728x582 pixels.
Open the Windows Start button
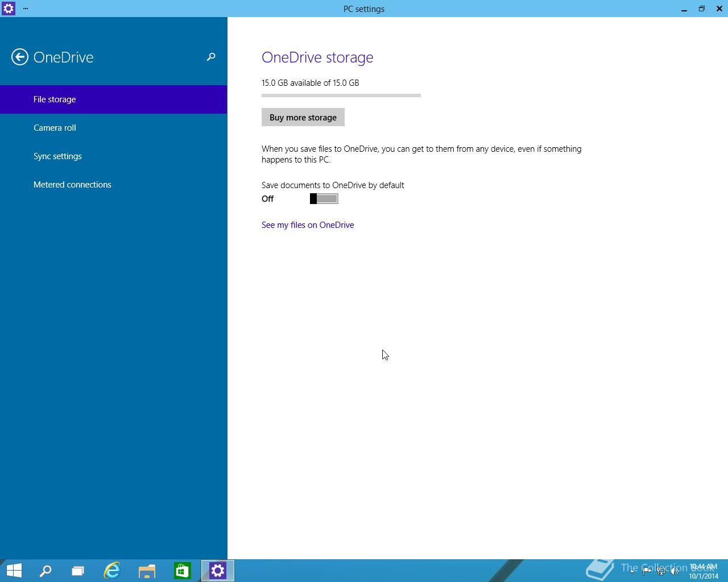tap(14, 571)
